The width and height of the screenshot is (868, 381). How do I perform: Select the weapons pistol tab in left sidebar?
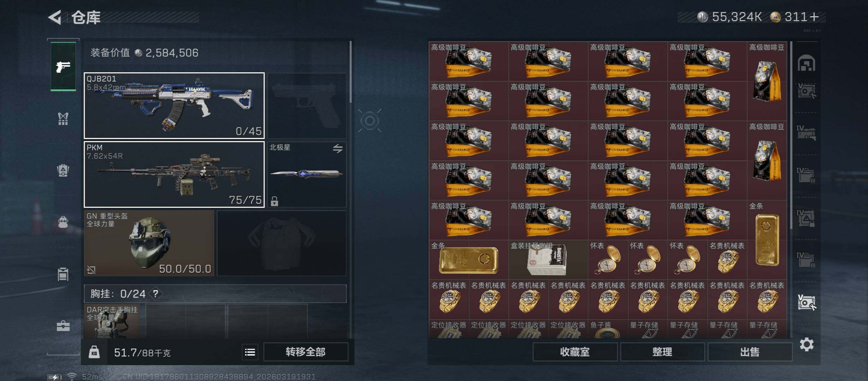(x=63, y=66)
